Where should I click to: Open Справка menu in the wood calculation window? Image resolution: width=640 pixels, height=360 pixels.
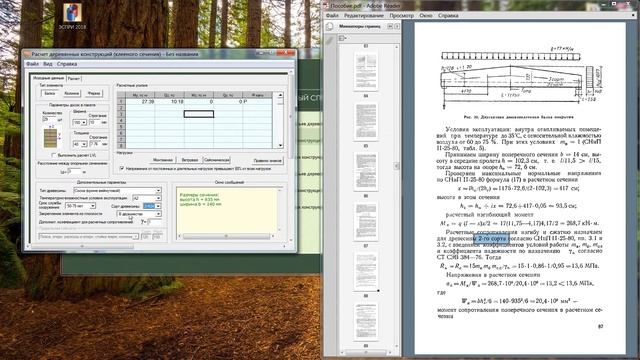coord(67,64)
